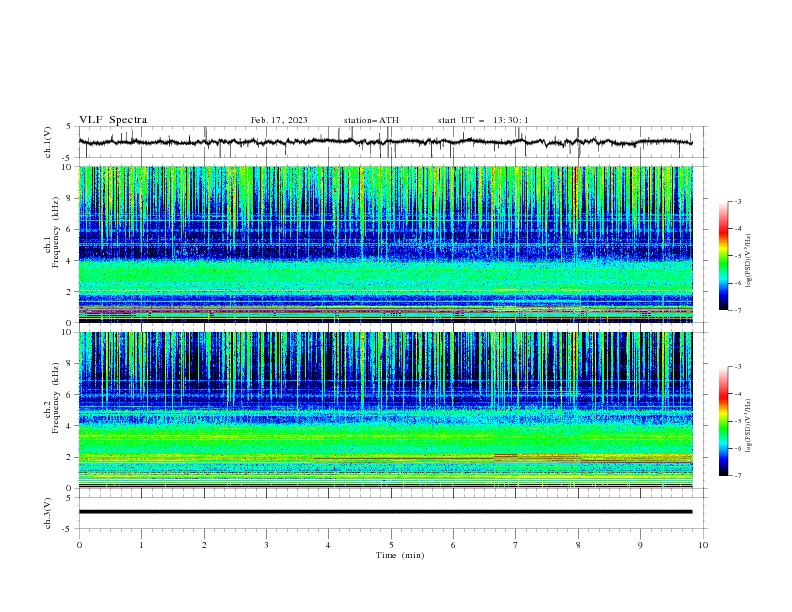Click the "5" tick on the time axis
Image resolution: width=792 pixels, height=612 pixels.
pyautogui.click(x=391, y=545)
